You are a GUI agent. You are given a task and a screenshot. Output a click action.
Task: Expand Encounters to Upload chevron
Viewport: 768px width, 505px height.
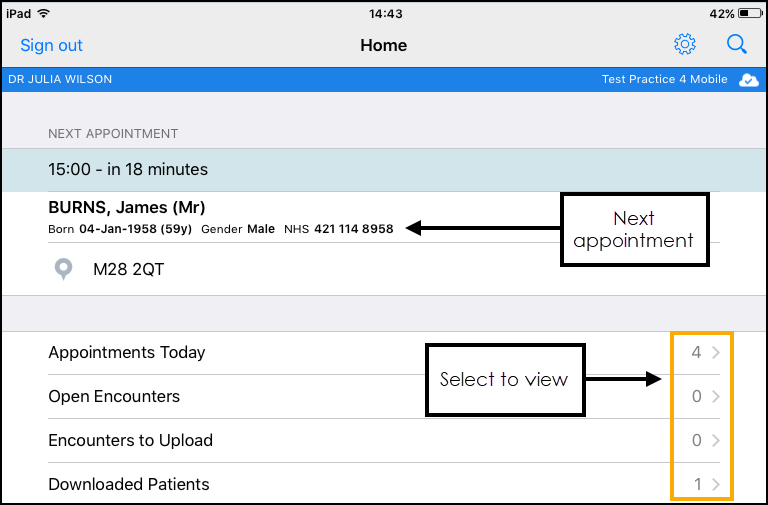(x=715, y=441)
